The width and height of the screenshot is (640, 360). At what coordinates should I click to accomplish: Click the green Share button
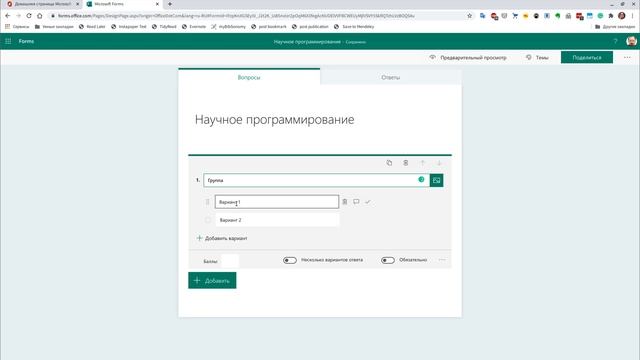[587, 58]
